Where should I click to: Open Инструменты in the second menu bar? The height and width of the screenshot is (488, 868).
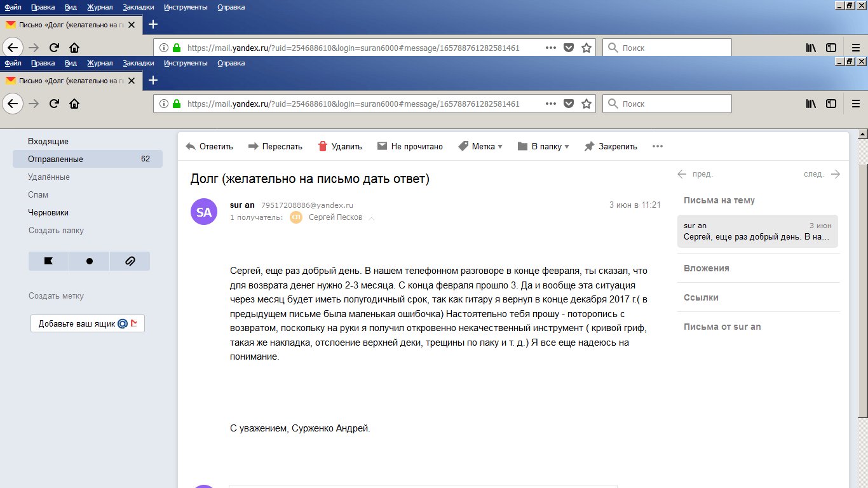pos(186,63)
